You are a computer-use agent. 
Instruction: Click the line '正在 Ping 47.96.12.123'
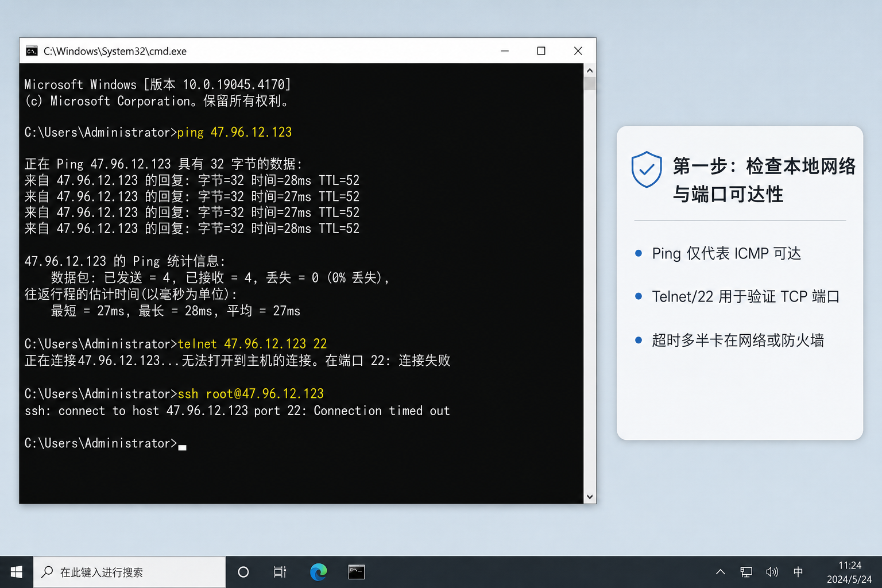coord(163,164)
